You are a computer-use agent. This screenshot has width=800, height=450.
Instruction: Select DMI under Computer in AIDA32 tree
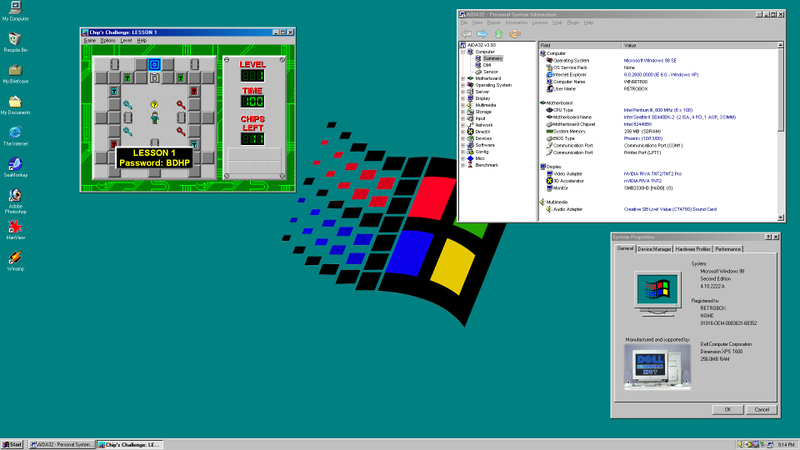click(487, 65)
